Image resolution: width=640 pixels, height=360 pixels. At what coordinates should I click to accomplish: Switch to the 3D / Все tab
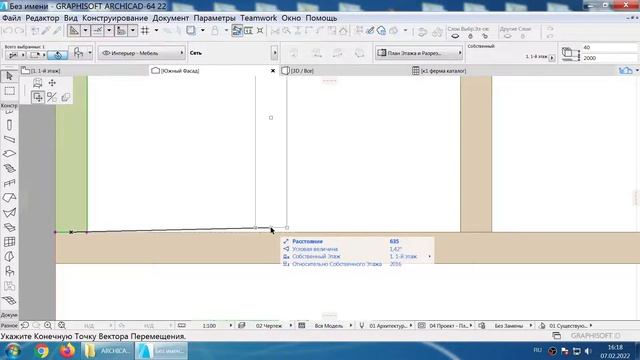pyautogui.click(x=345, y=71)
